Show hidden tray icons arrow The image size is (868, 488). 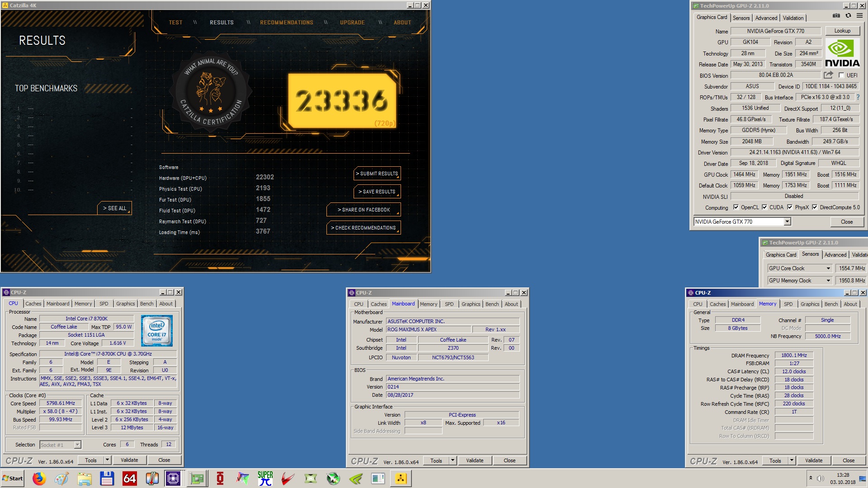click(x=811, y=478)
